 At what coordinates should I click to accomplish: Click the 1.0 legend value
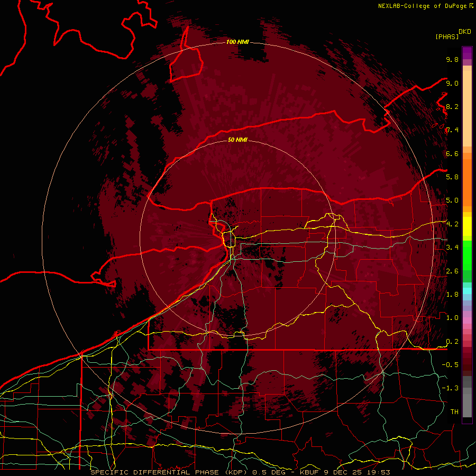pos(452,318)
